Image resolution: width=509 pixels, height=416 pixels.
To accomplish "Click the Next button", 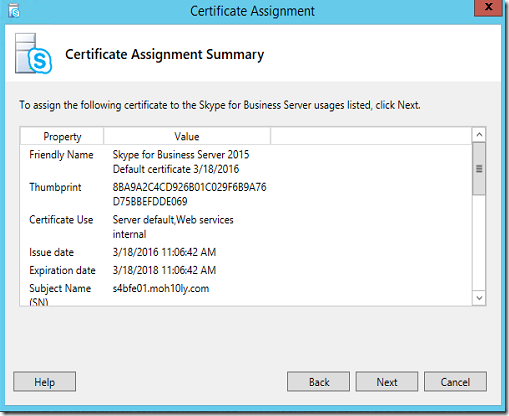I will point(387,382).
